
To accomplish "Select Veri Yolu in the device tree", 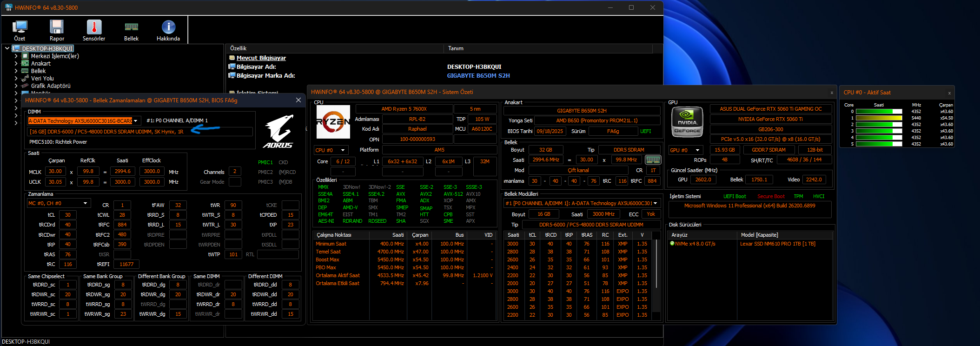I will tap(42, 78).
